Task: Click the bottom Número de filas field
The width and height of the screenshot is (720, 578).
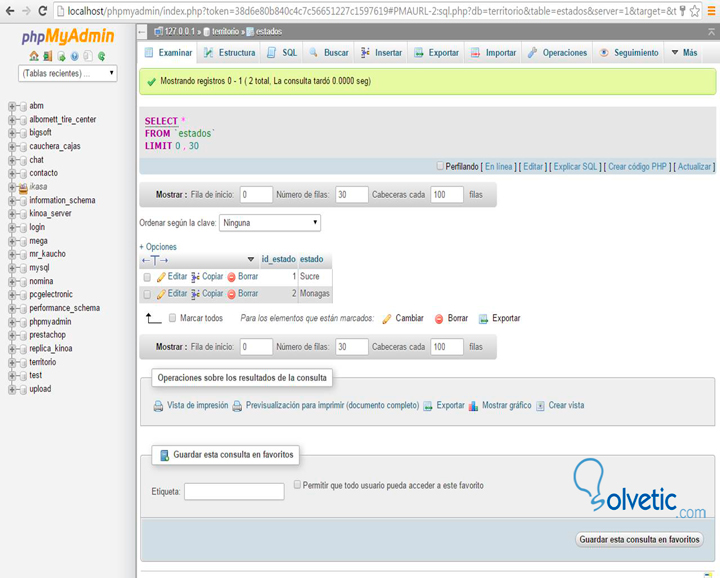Action: [x=352, y=347]
